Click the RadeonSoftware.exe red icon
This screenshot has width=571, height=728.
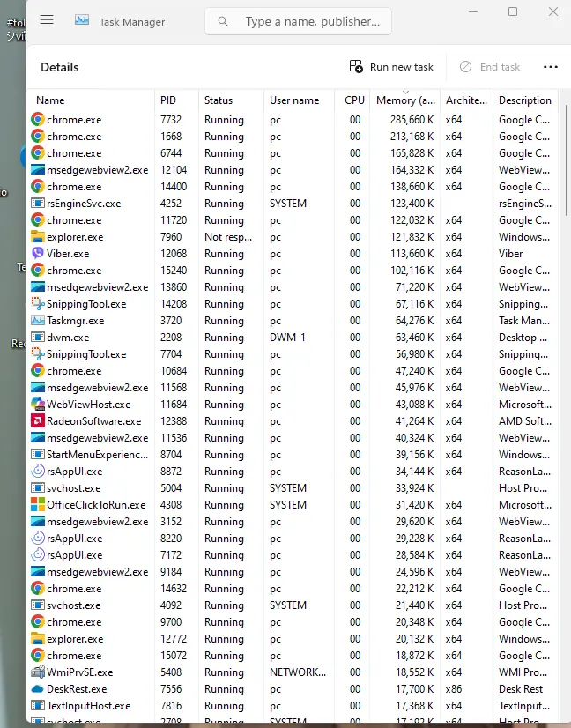coord(38,420)
